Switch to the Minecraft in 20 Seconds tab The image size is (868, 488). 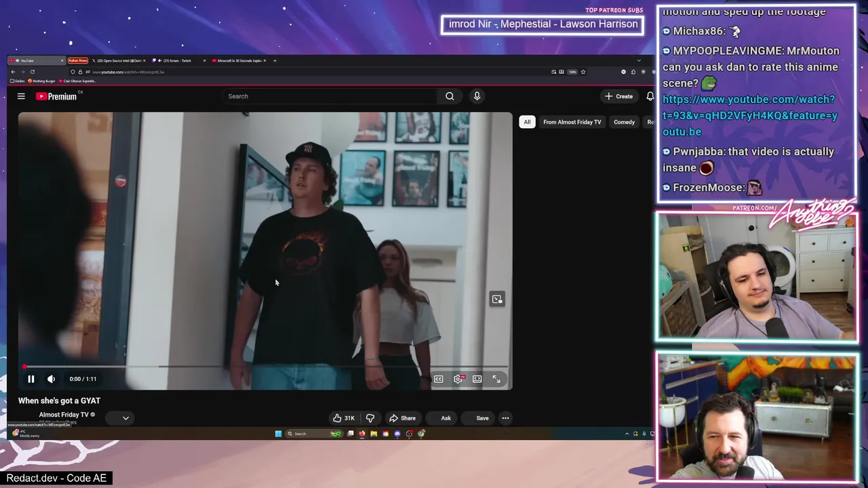click(238, 60)
